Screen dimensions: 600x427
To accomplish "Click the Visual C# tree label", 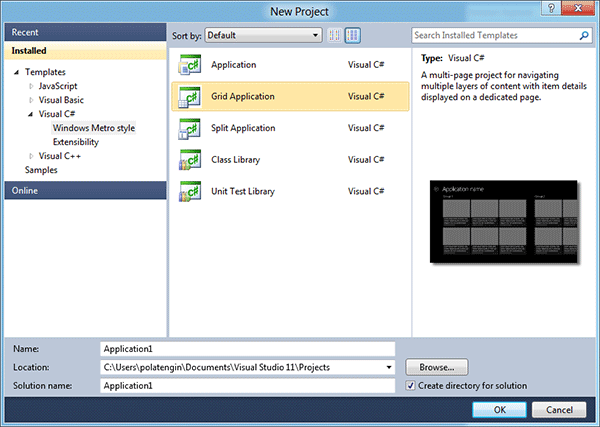I will tap(57, 114).
